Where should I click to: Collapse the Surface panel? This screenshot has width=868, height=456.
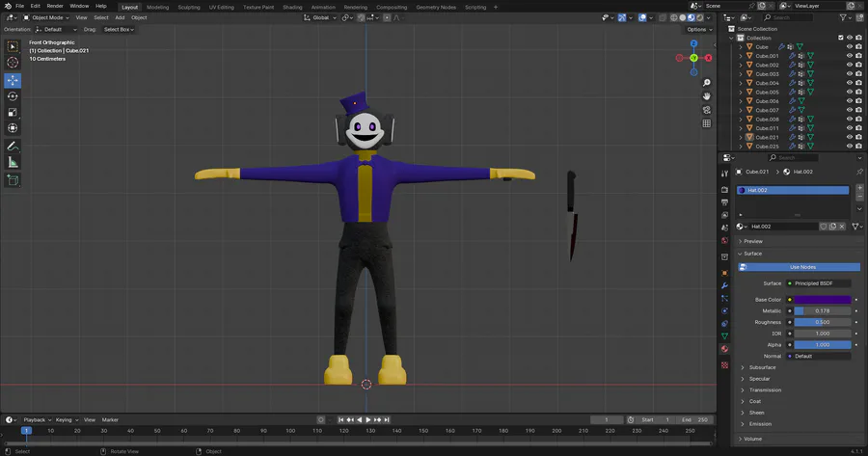coord(752,254)
